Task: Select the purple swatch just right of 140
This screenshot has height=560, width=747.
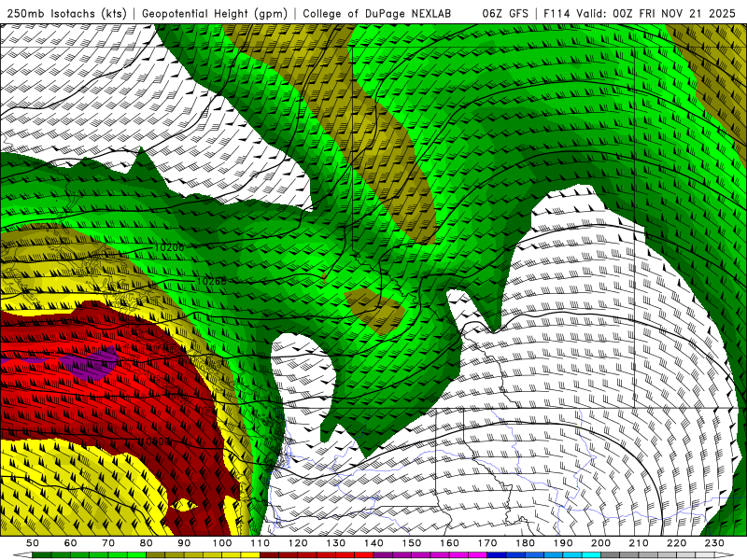Action: click(x=383, y=555)
